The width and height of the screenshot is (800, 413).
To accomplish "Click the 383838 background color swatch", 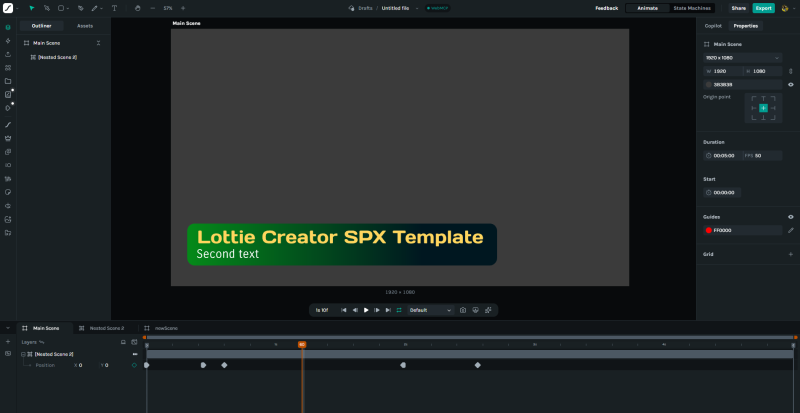I will pyautogui.click(x=708, y=85).
